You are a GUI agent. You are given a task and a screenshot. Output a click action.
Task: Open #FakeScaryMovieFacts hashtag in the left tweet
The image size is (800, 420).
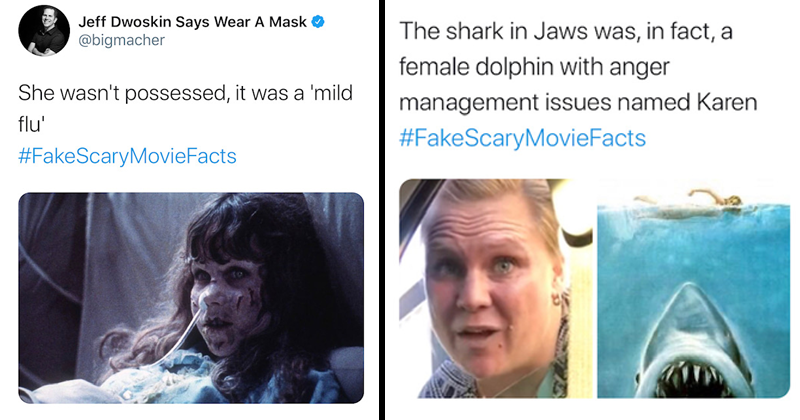(128, 156)
